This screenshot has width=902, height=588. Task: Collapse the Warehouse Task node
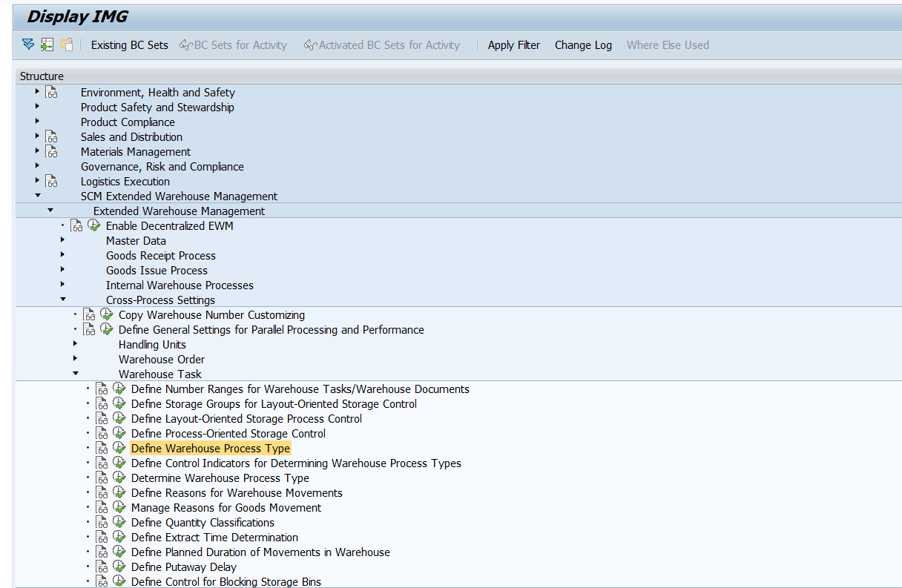(x=75, y=374)
